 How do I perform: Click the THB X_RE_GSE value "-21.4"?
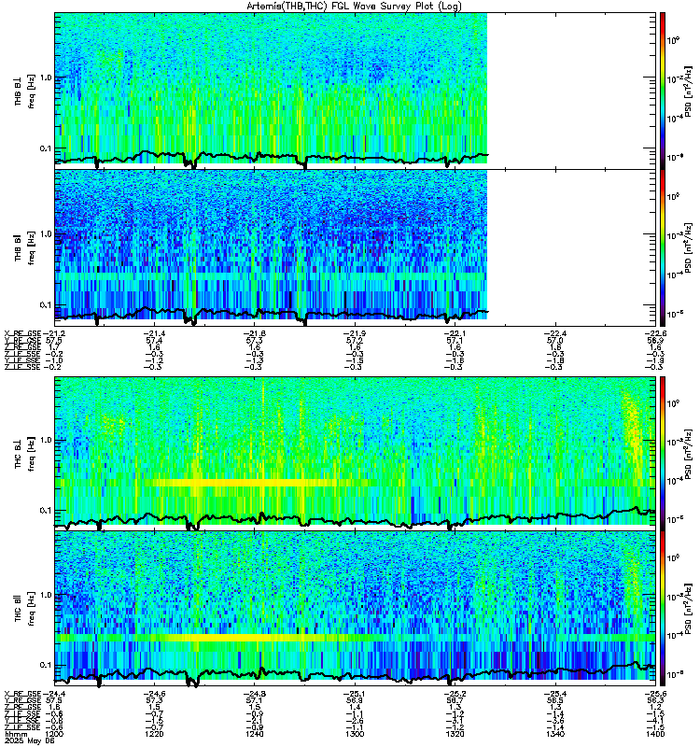[154, 333]
